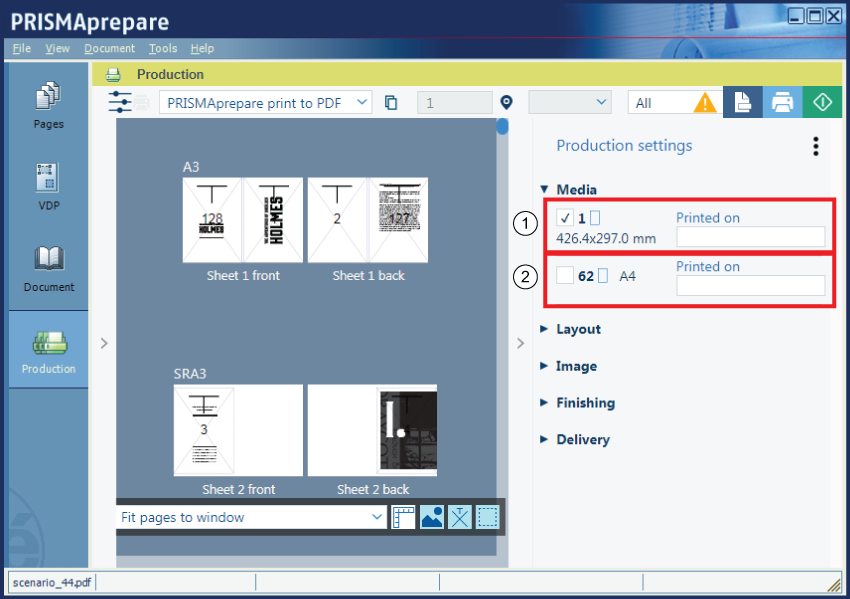Click the image preview icon in the bottom toolbar
This screenshot has height=599, width=850.
432,517
